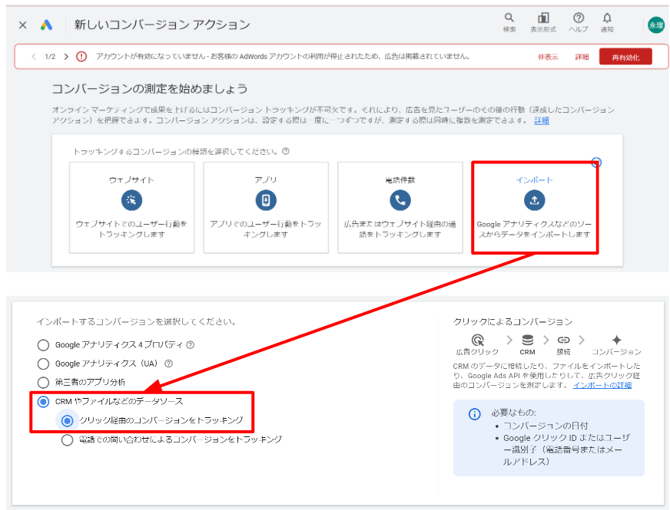
Task: Choose Google アナリティクス 4 プロパティ radio button
Action: pyautogui.click(x=43, y=345)
